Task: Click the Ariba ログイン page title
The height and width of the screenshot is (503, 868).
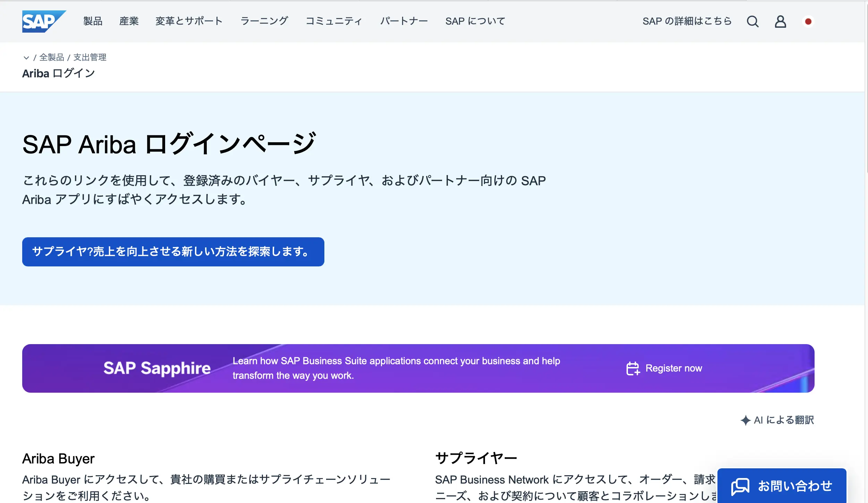Action: 59,73
